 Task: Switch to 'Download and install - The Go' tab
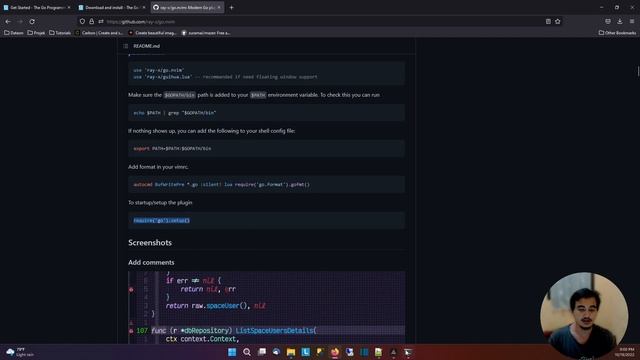click(112, 7)
